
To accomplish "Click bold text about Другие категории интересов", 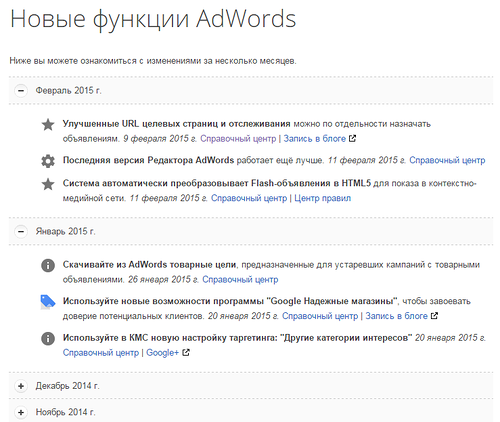I will coord(237,338).
